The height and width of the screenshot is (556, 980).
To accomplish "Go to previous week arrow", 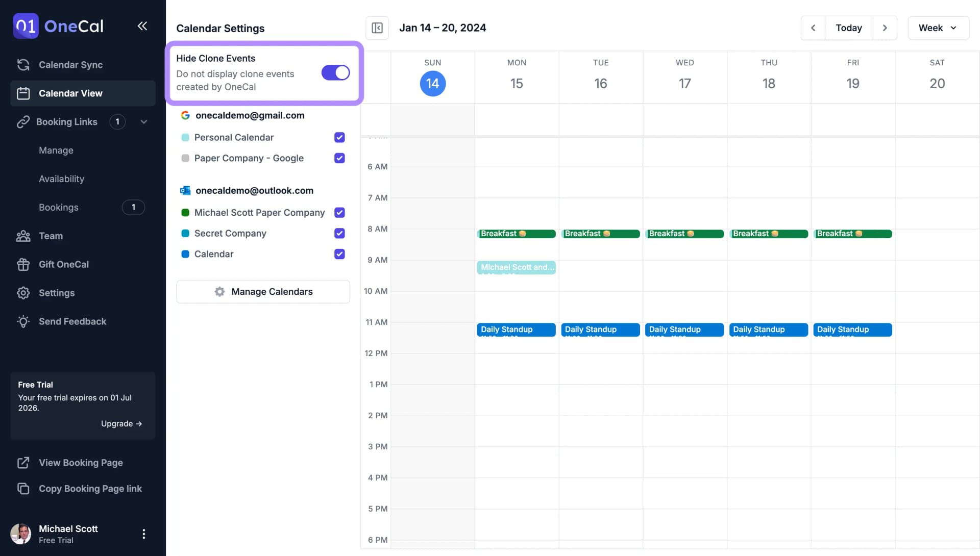I will pos(813,28).
